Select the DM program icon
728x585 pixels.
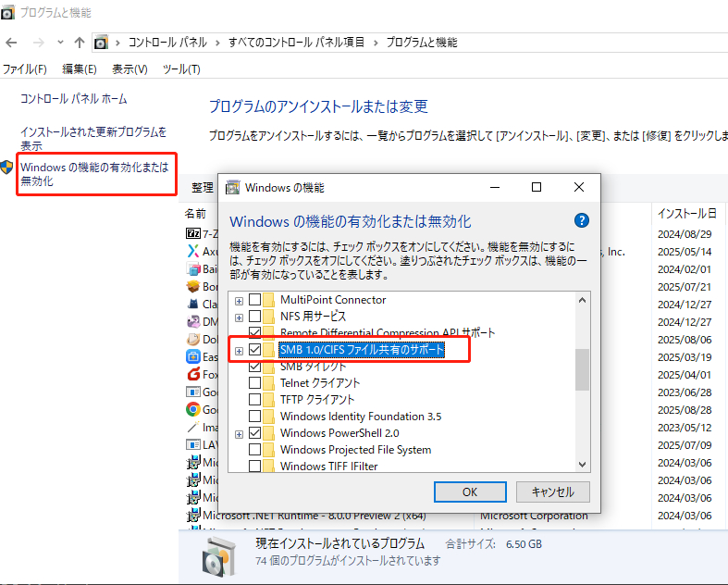pos(193,321)
